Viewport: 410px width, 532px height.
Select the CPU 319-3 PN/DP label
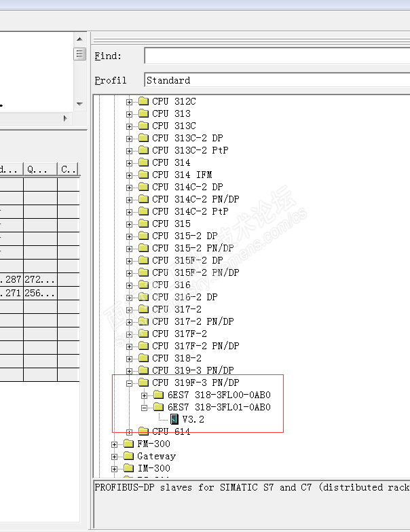click(x=193, y=370)
